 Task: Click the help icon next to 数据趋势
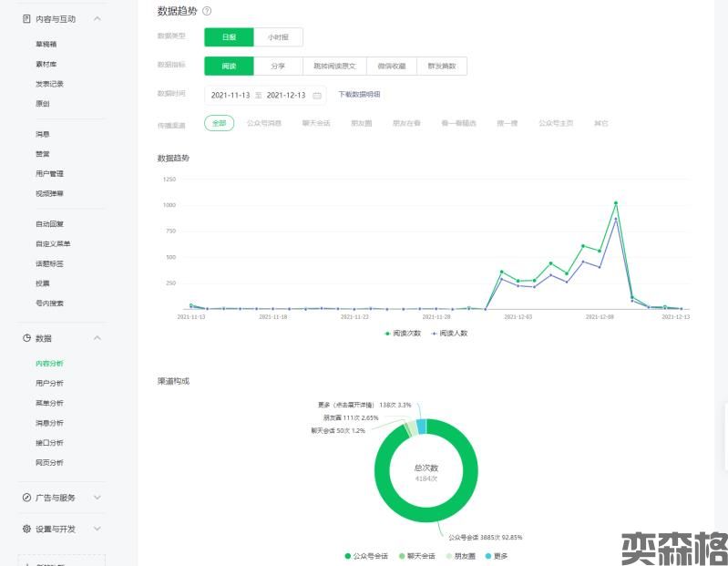(x=207, y=11)
